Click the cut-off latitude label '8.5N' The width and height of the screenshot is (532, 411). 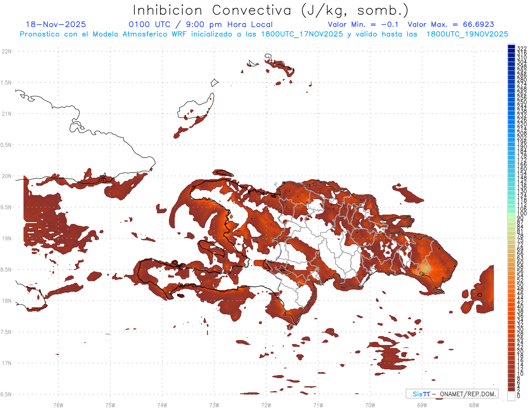click(6, 270)
